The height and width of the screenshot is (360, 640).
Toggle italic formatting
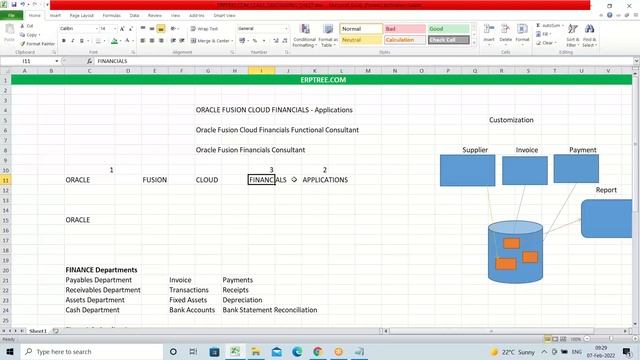point(73,41)
